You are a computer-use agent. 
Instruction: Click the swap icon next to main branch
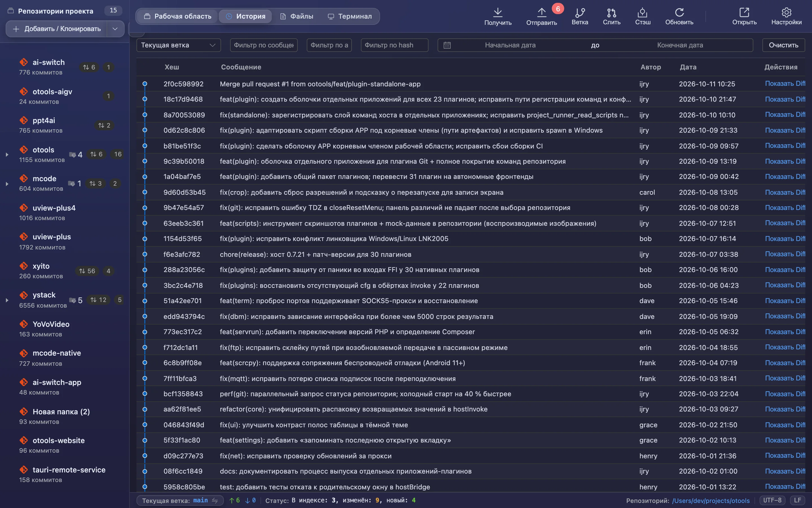point(215,500)
